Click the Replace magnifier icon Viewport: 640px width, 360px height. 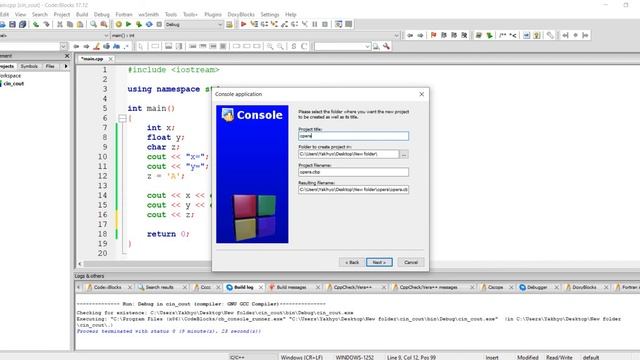click(104, 24)
